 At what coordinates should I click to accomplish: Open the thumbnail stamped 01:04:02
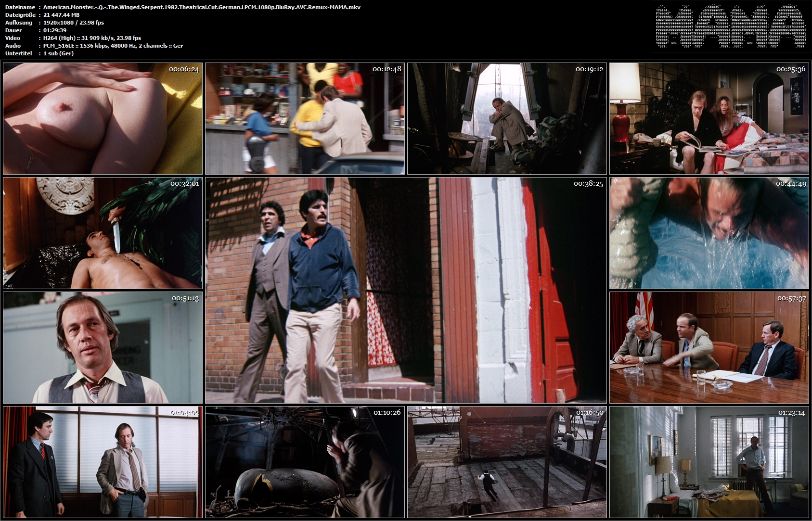click(x=103, y=462)
